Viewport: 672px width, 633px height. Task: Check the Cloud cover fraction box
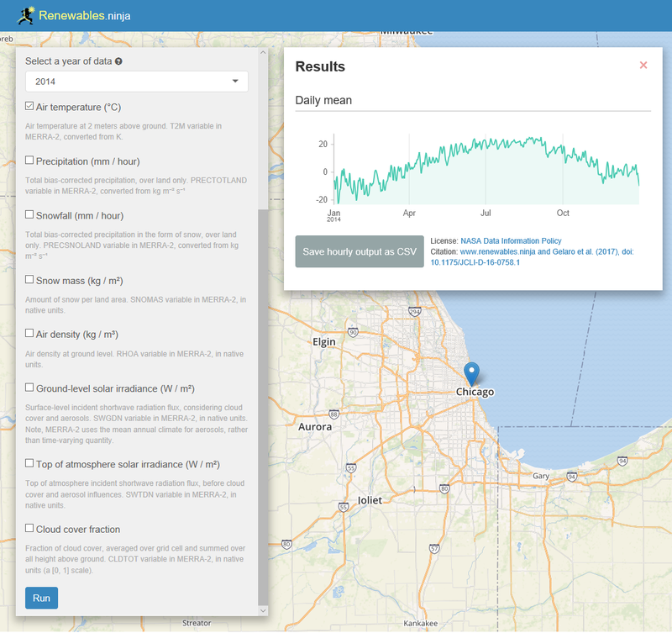pyautogui.click(x=29, y=529)
